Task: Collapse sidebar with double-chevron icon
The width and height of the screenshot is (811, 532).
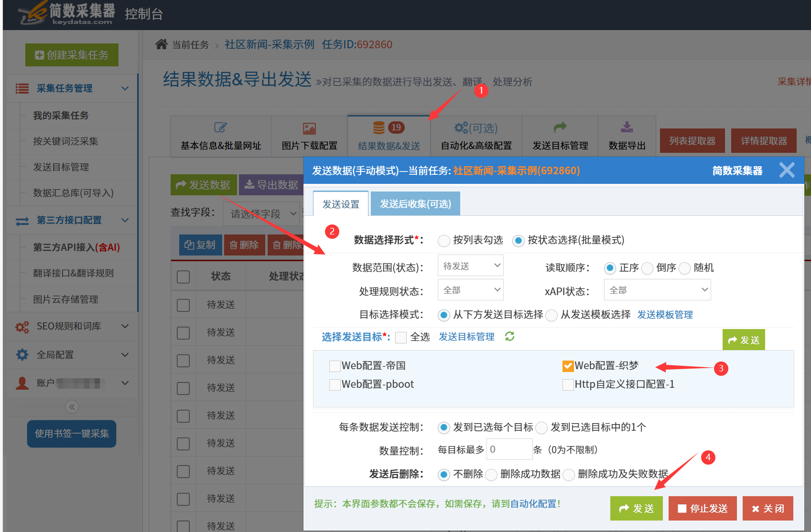Action: (x=72, y=407)
